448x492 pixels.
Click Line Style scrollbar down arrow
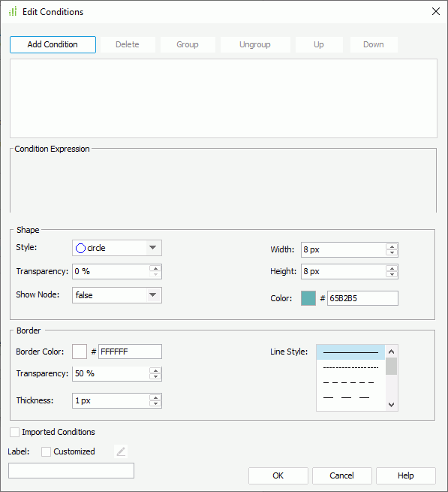click(x=391, y=404)
